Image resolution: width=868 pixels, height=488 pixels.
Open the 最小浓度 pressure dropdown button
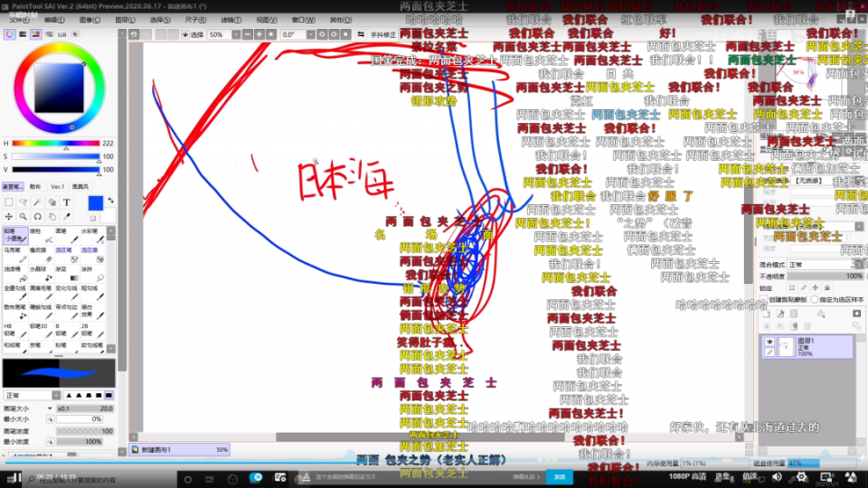pos(50,442)
